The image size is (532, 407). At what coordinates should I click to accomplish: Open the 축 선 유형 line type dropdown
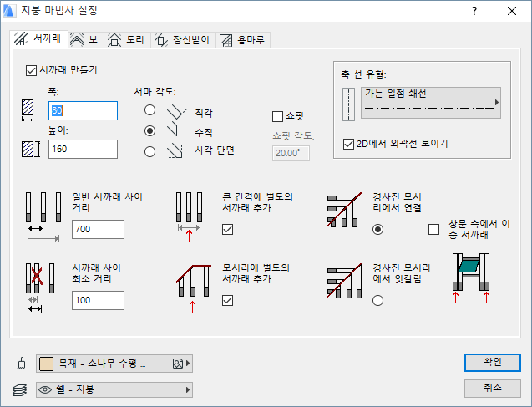coord(430,103)
